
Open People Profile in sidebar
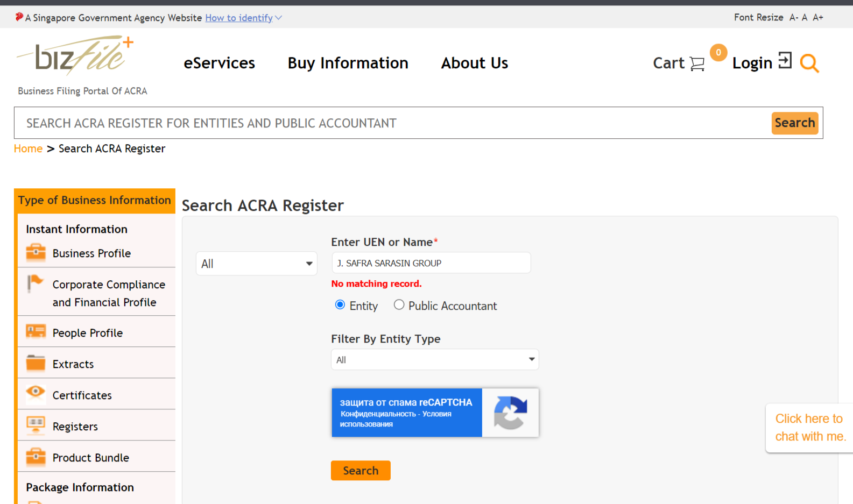coord(88,333)
